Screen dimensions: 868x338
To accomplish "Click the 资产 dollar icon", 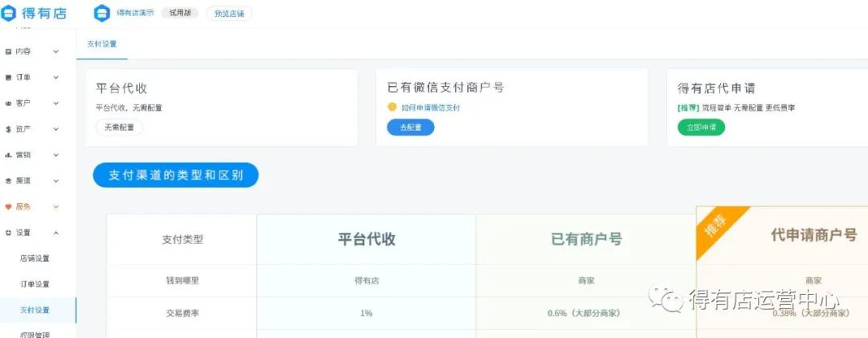I will coord(8,129).
